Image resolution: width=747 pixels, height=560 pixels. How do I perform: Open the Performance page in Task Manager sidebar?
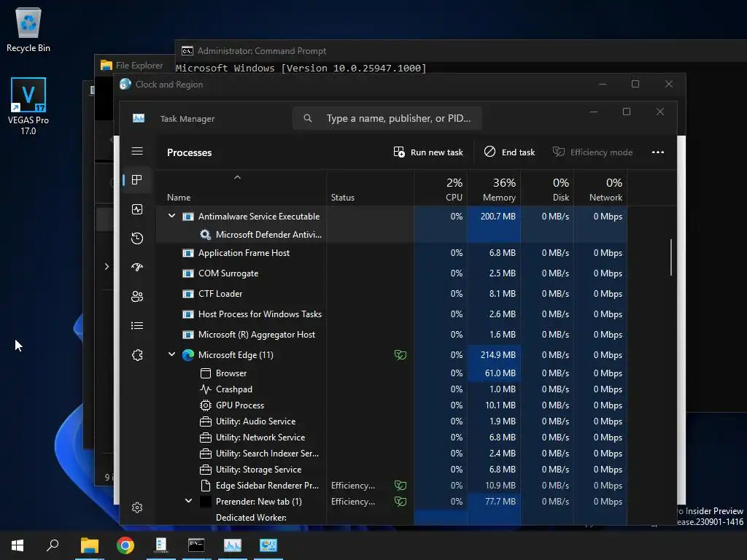[137, 209]
